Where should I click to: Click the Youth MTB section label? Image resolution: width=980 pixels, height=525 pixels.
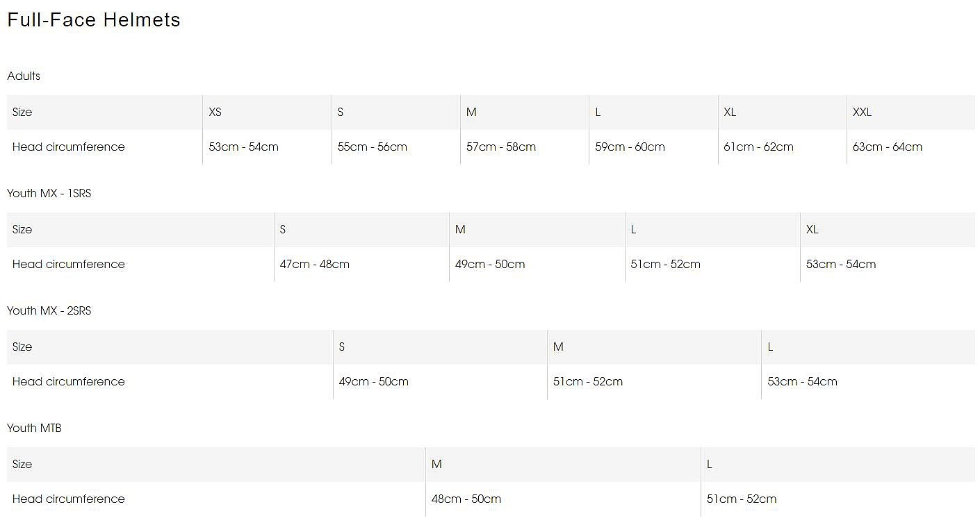point(34,428)
